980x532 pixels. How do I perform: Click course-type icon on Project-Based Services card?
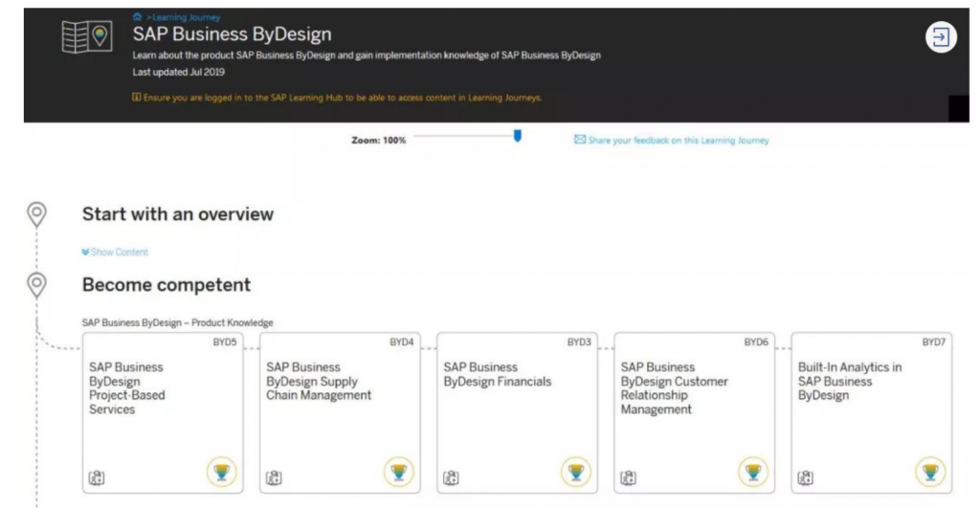point(97,477)
